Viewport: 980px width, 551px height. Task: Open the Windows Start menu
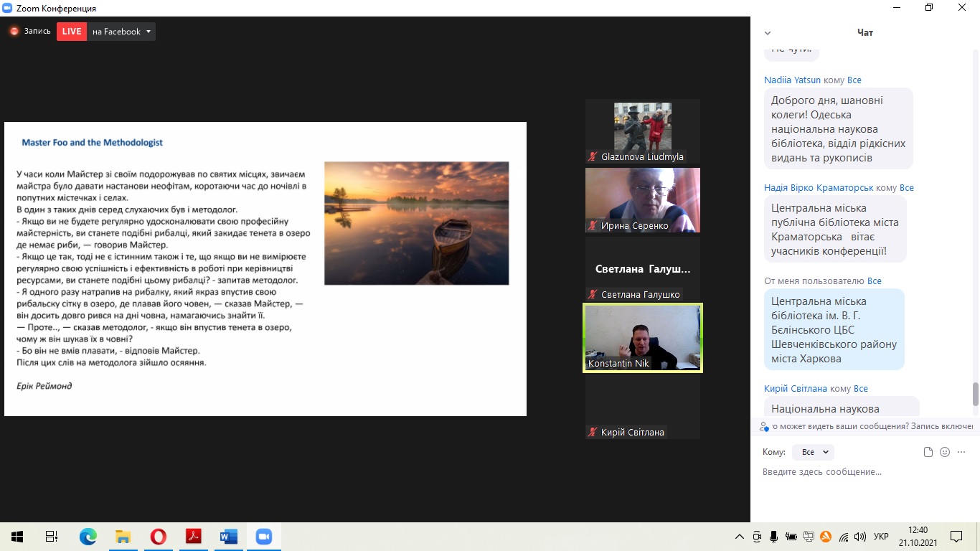pyautogui.click(x=17, y=536)
